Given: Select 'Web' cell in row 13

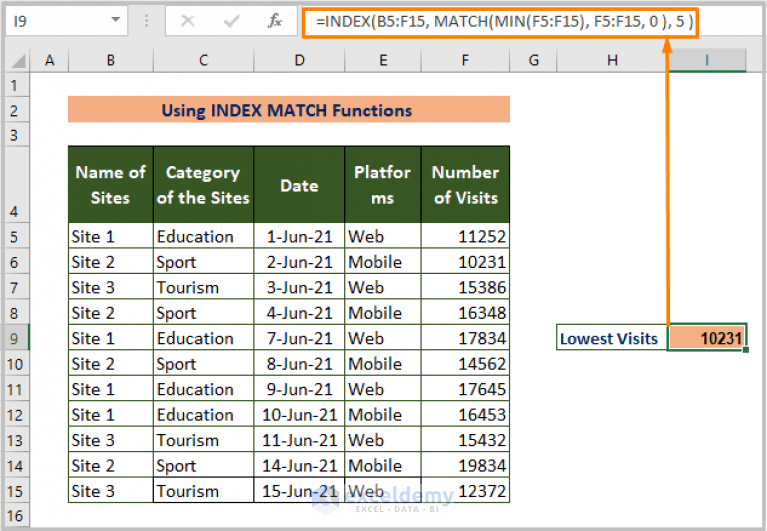Looking at the screenshot, I should [x=383, y=440].
